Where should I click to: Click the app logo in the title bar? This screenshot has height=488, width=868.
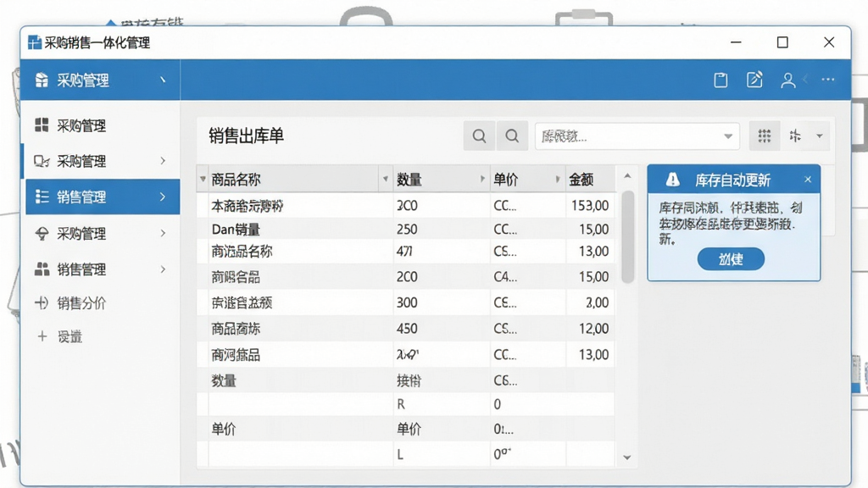pos(34,42)
